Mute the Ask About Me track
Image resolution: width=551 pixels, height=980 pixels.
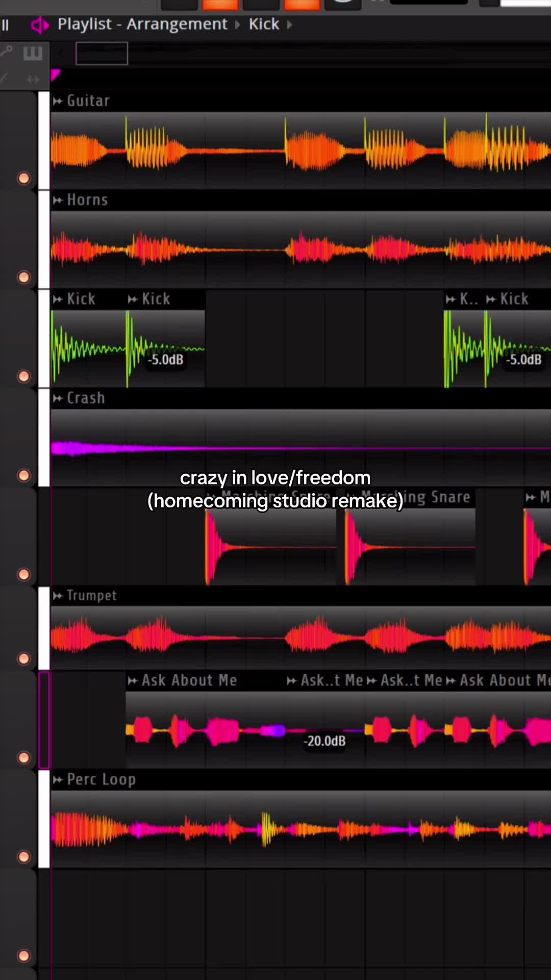pos(23,757)
